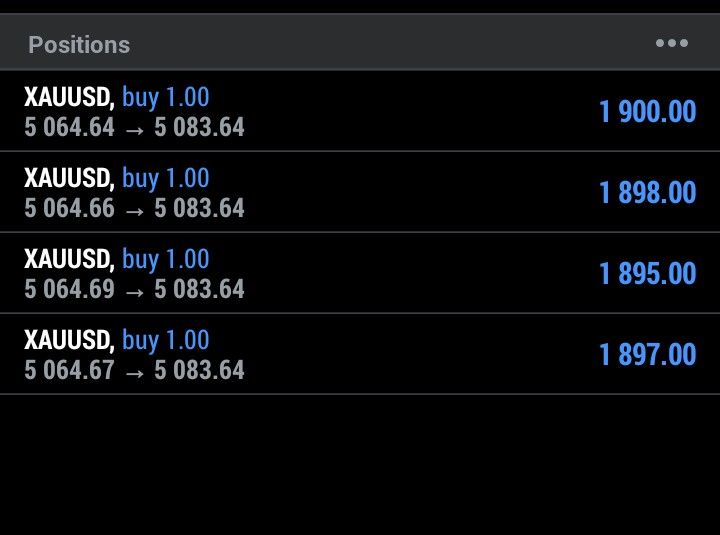Viewport: 720px width, 535px height.
Task: Click the 1 900.00 profit value
Action: coord(647,111)
